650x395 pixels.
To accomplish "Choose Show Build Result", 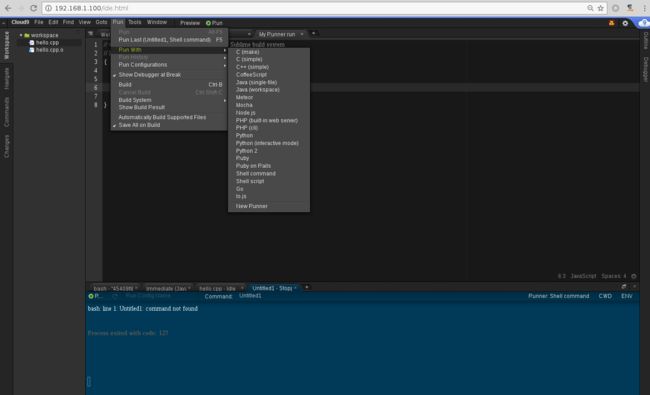I will [x=169, y=107].
